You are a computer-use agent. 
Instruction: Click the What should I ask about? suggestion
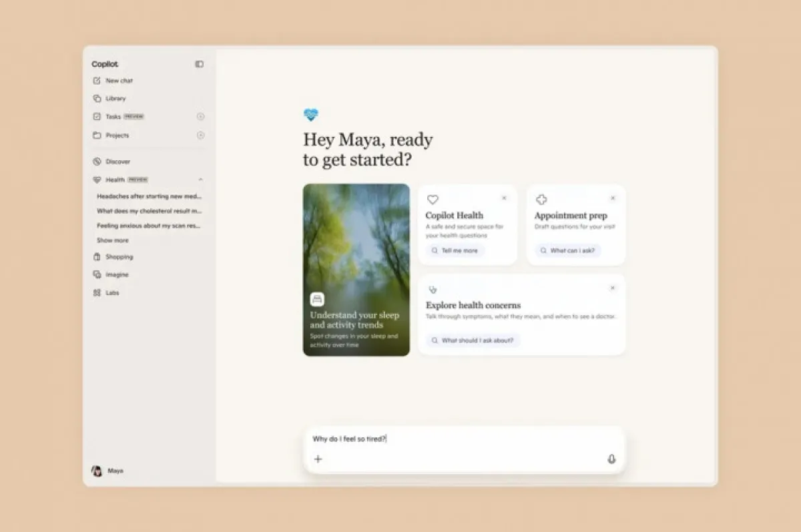(x=473, y=340)
